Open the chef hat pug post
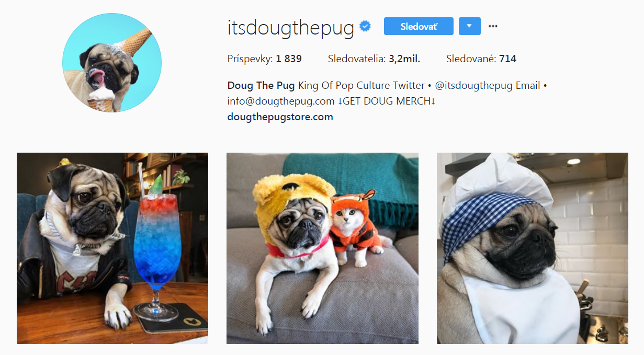 [533, 248]
